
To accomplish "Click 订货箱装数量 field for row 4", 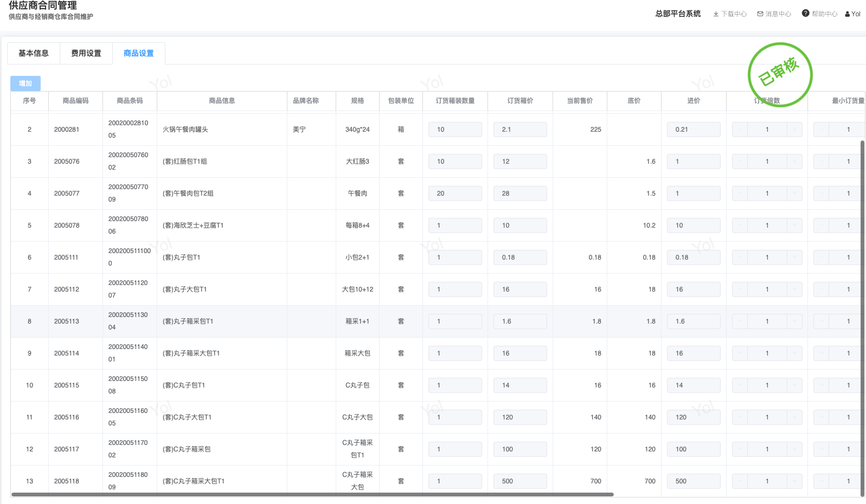I will [455, 193].
